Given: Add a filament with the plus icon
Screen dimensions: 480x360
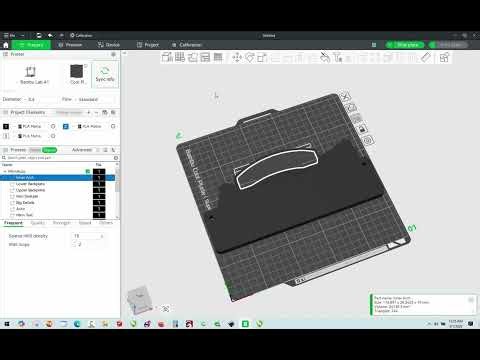Looking at the screenshot, I should 89,113.
